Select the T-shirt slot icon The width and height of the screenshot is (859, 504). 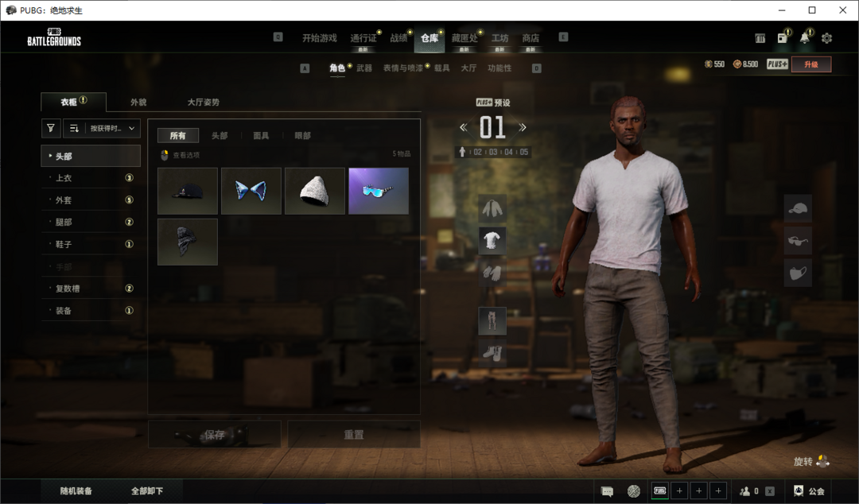[492, 241]
